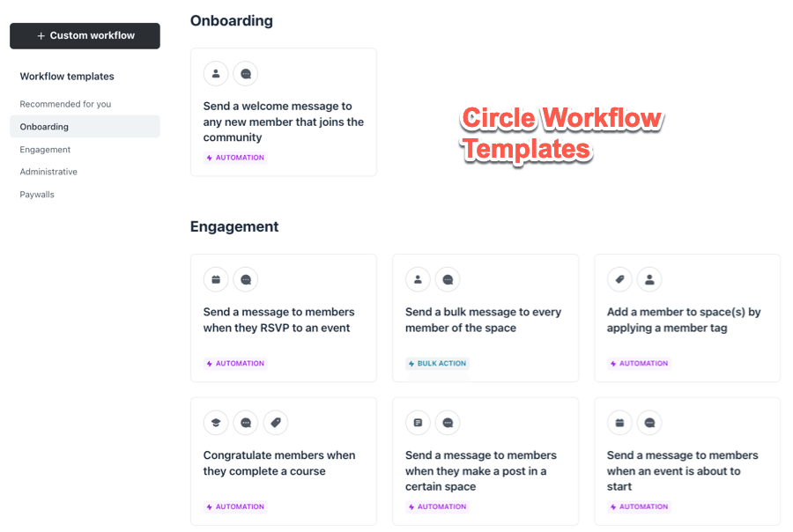Click the Bulk Action badge
This screenshot has height=532, width=793.
[x=437, y=363]
